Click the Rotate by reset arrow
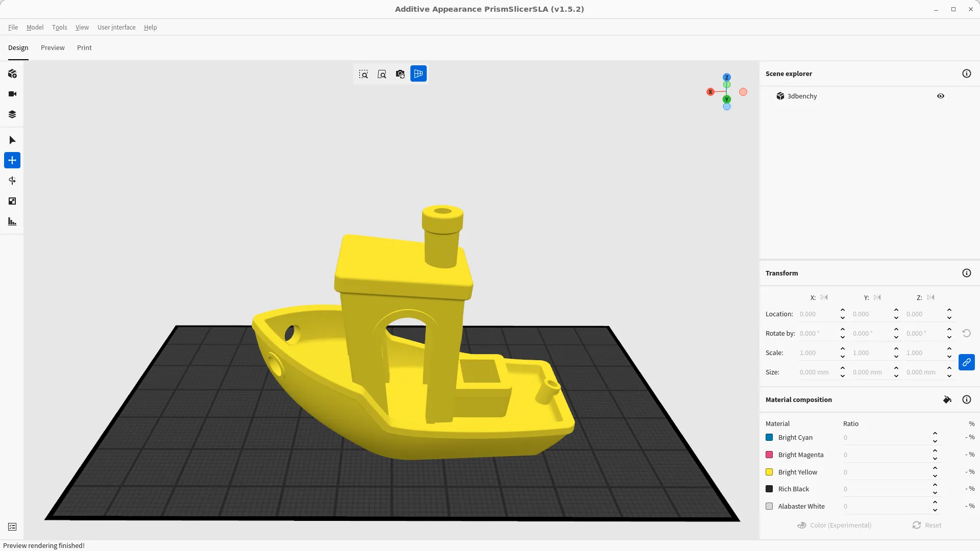This screenshot has height=551, width=980. click(967, 333)
